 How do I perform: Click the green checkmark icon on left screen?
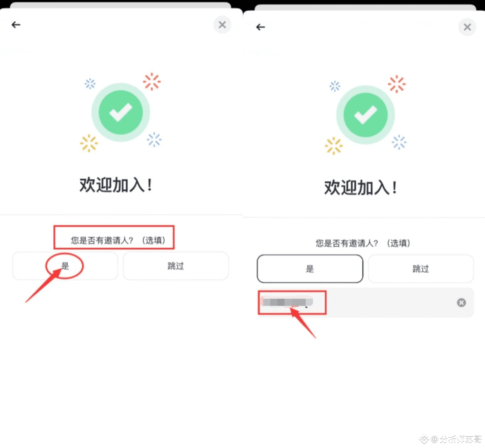tap(121, 112)
